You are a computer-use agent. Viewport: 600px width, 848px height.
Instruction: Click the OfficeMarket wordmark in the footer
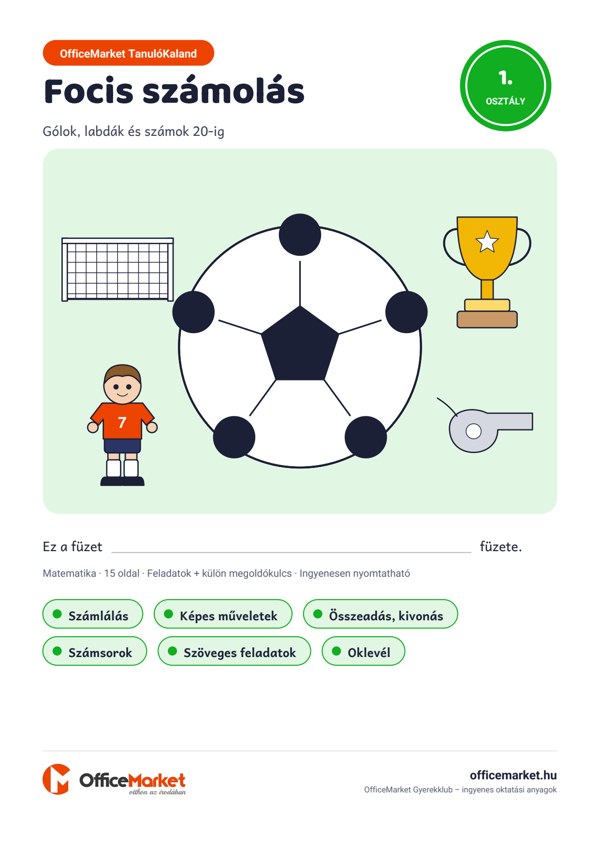[x=133, y=782]
